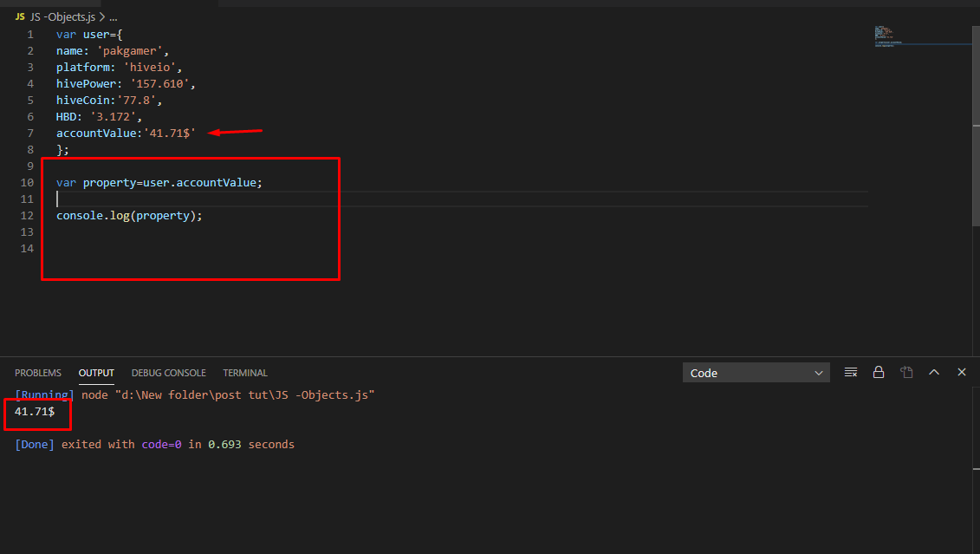Place cursor on 'var user={' line

(89, 35)
